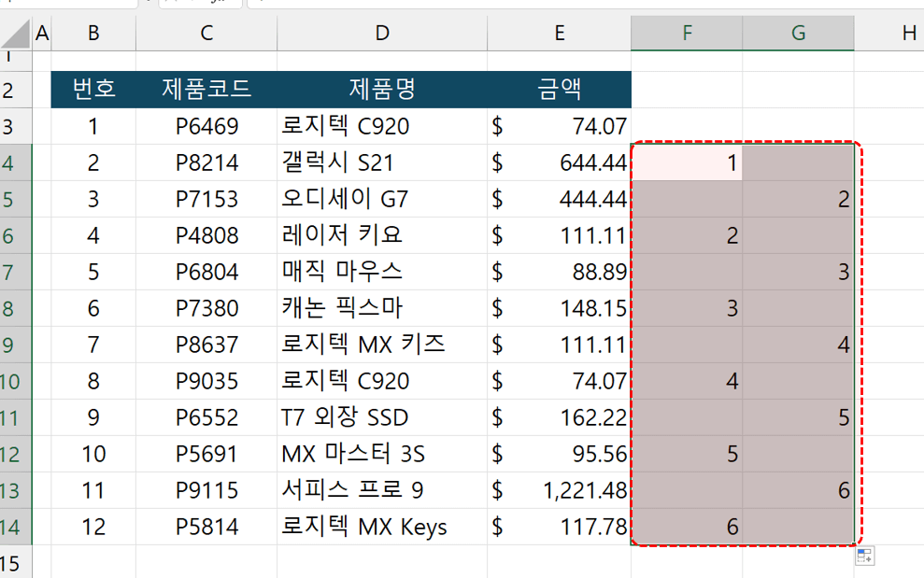Select column G header
Viewport: 924px width, 578px height.
797,33
